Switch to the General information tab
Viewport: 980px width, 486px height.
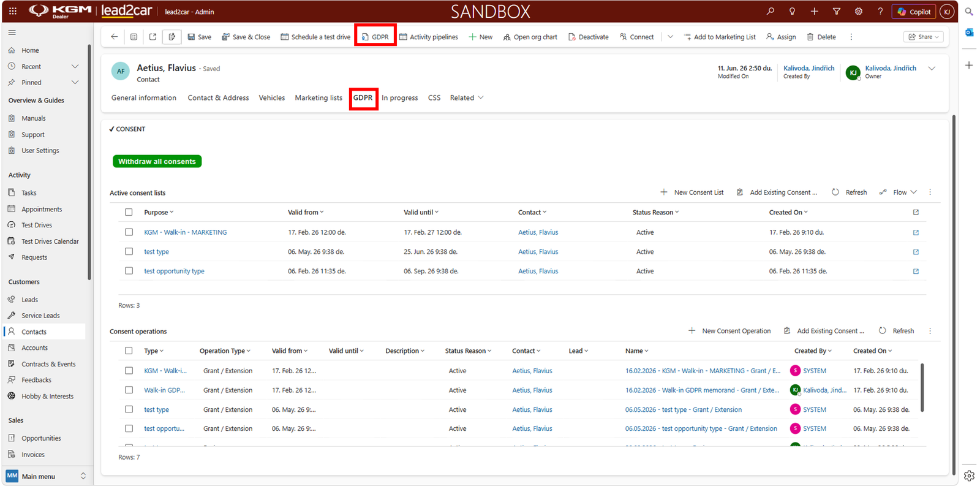(144, 97)
